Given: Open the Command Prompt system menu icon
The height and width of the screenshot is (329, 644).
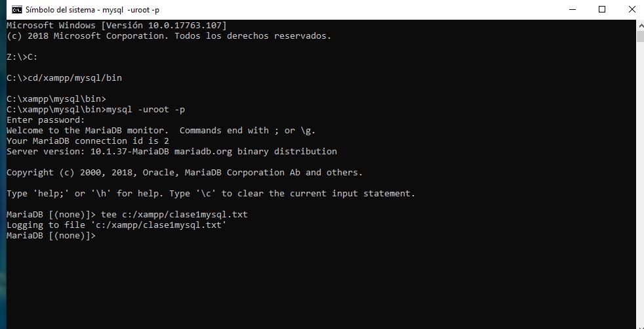Looking at the screenshot, I should click(x=16, y=9).
